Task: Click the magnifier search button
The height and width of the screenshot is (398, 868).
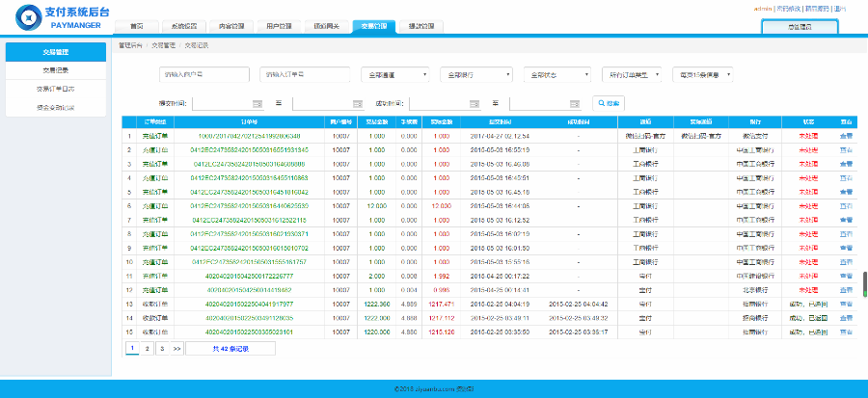Action: pos(609,103)
